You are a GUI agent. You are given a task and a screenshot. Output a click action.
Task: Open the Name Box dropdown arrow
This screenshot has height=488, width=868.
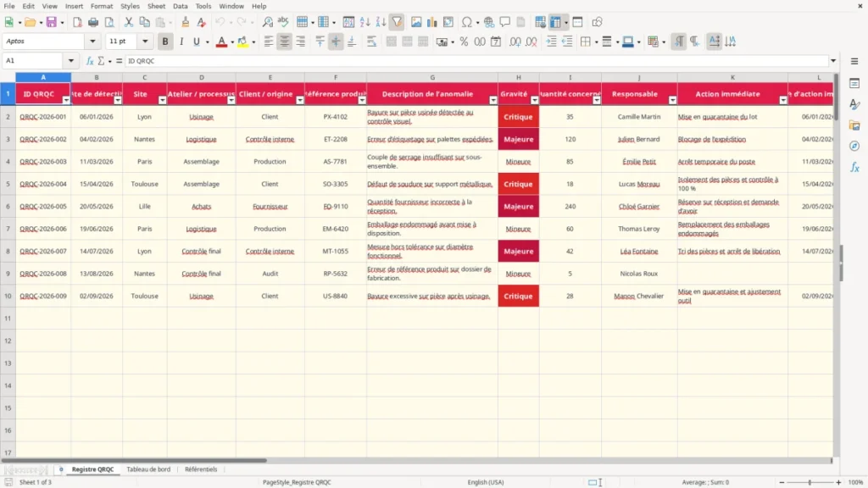click(x=71, y=61)
